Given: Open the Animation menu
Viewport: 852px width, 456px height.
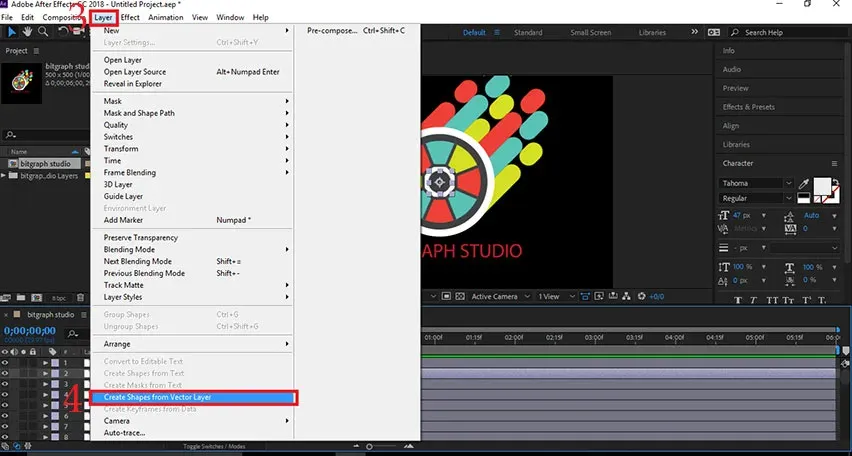Looking at the screenshot, I should [x=166, y=17].
